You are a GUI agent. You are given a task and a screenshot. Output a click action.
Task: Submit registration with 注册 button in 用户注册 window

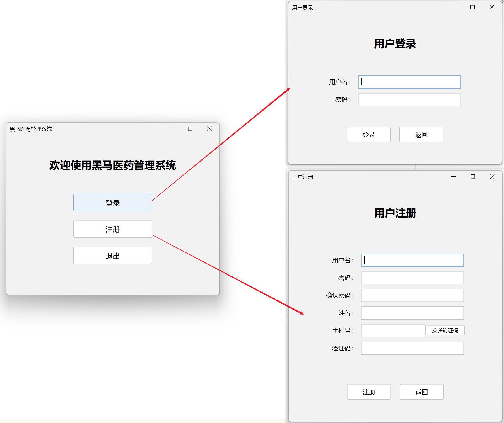[369, 392]
